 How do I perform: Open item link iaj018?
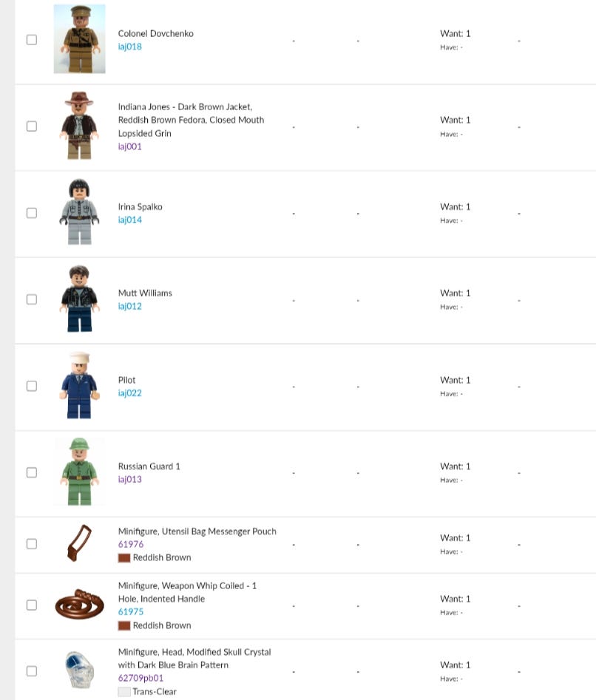coord(130,47)
